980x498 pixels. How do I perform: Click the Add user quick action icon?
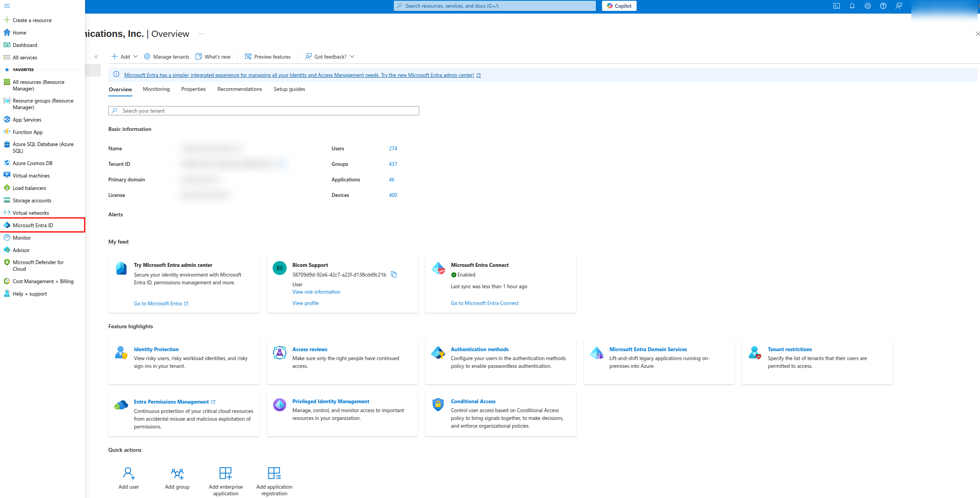pos(129,473)
